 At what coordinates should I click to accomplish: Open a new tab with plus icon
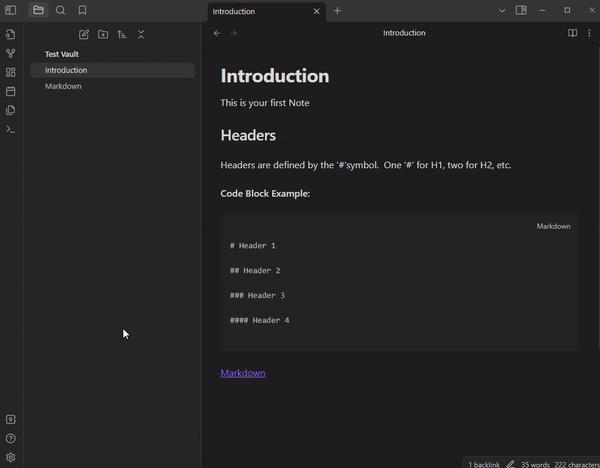tap(337, 11)
